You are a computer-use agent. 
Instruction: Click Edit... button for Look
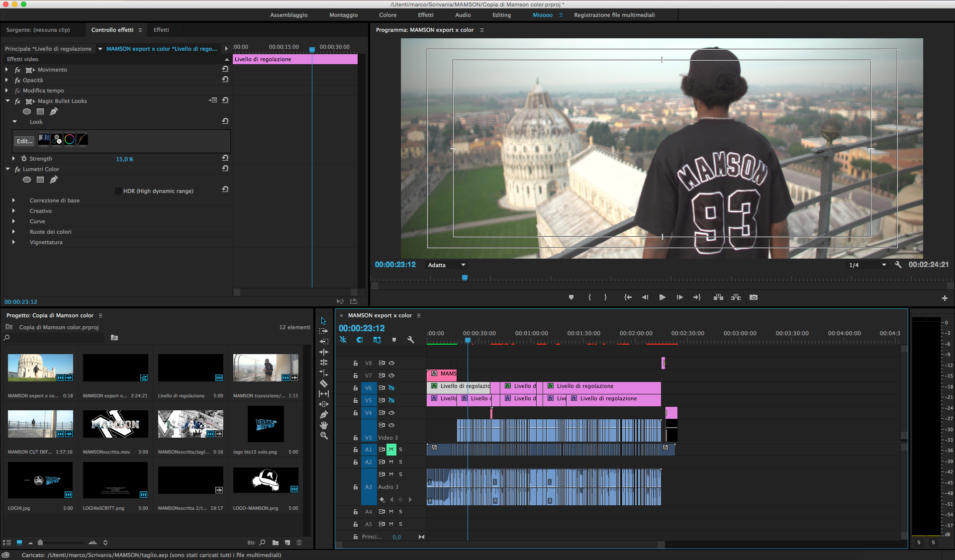(x=24, y=141)
